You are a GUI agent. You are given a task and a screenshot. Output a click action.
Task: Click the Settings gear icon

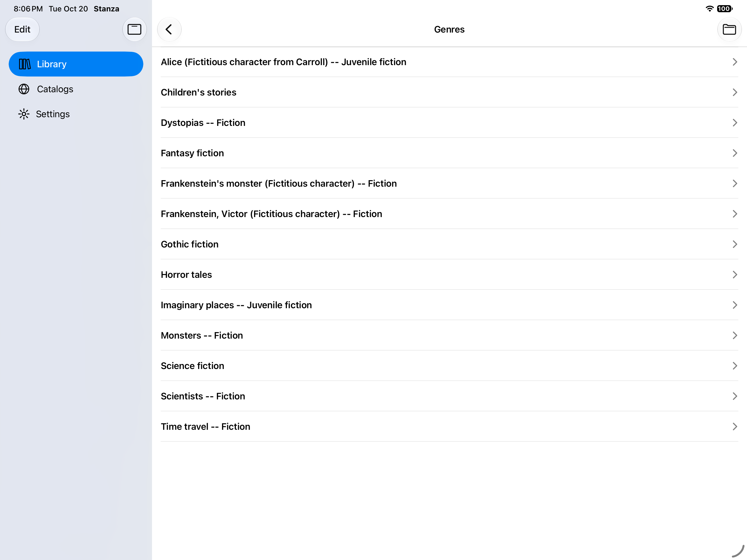click(x=24, y=114)
